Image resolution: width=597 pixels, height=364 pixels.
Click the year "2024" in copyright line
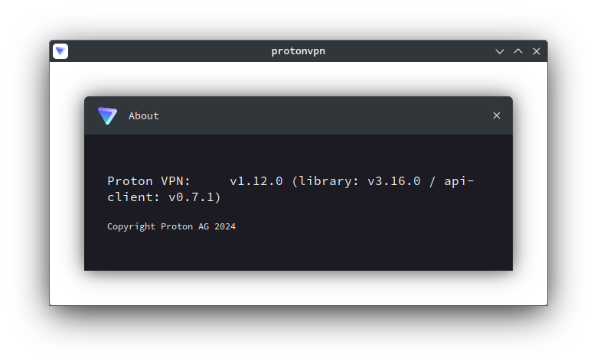pos(225,226)
